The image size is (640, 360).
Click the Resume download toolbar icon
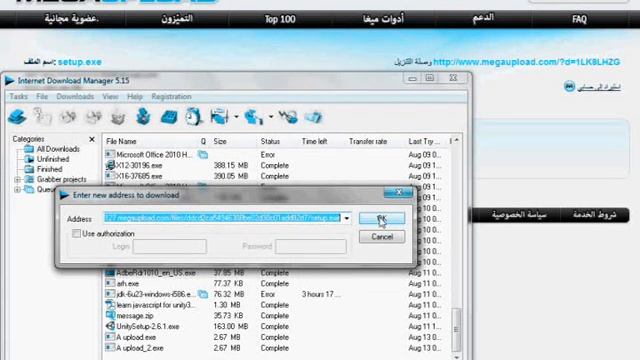(x=42, y=117)
